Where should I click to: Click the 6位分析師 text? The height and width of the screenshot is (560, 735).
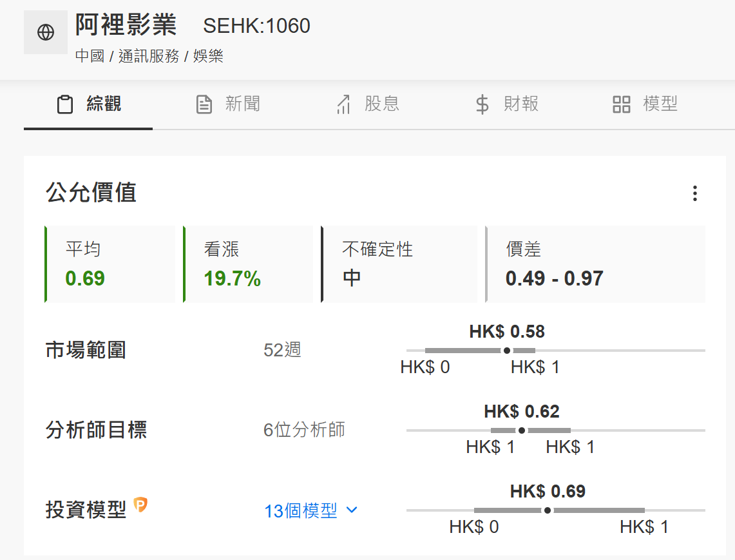point(304,430)
